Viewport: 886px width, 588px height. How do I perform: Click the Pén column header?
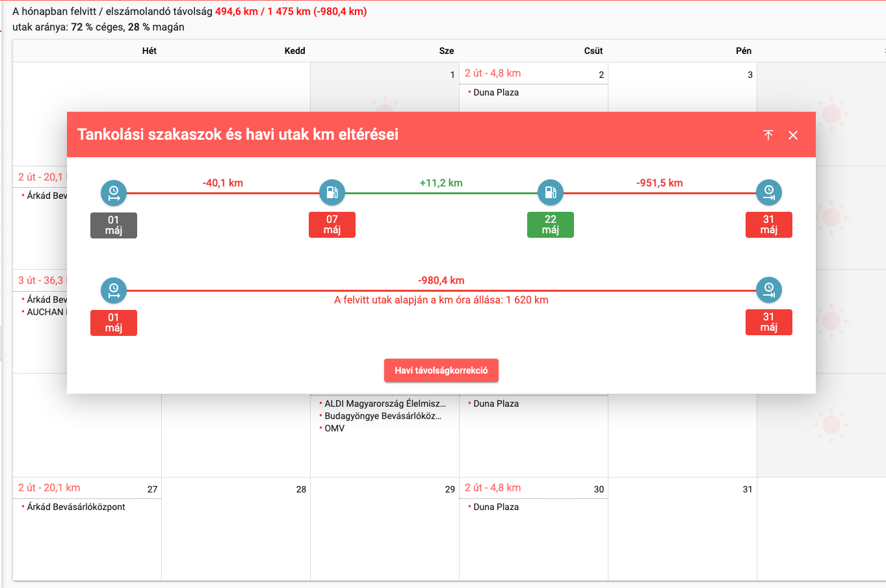(x=744, y=51)
